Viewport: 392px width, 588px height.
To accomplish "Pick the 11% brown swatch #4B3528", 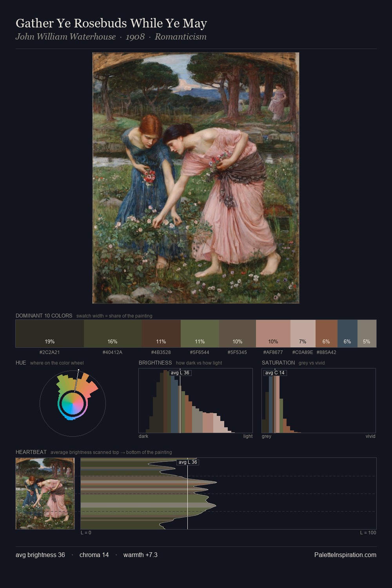I will coord(161,334).
